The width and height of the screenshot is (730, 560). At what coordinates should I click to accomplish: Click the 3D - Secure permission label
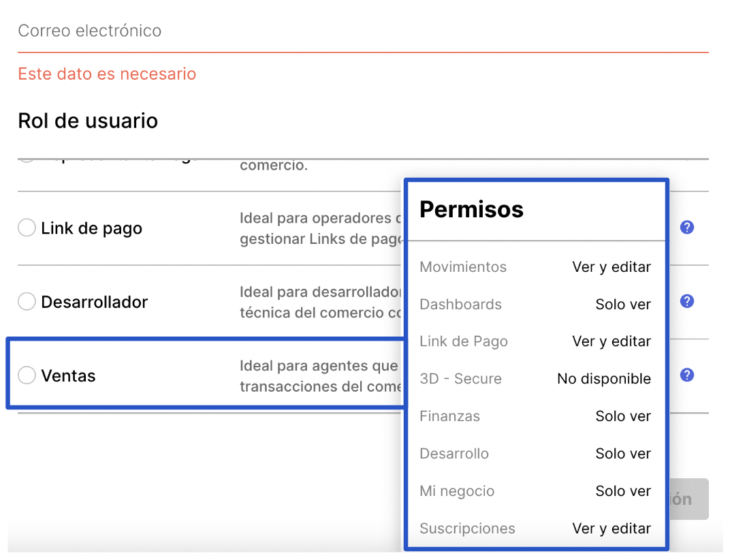coord(460,379)
